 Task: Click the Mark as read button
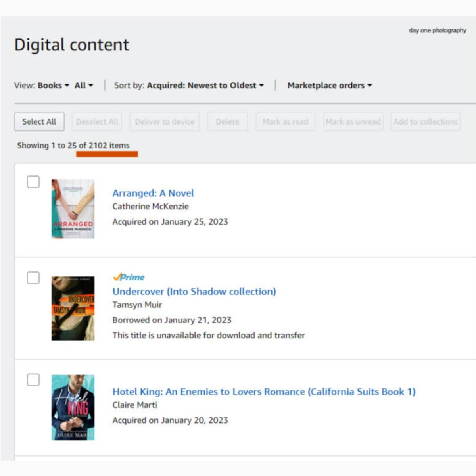(285, 122)
